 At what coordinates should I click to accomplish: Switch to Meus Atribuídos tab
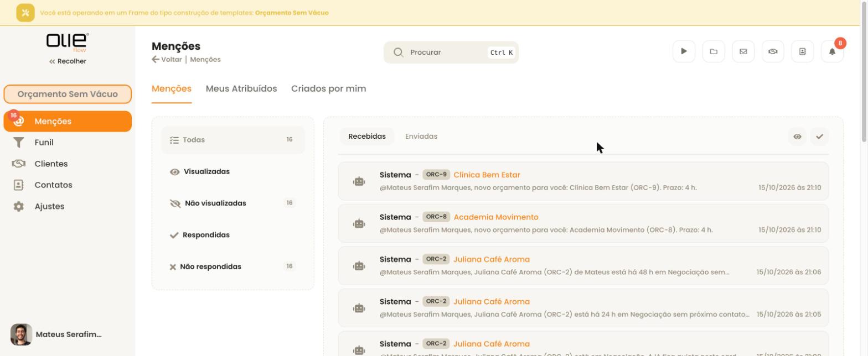pyautogui.click(x=241, y=88)
